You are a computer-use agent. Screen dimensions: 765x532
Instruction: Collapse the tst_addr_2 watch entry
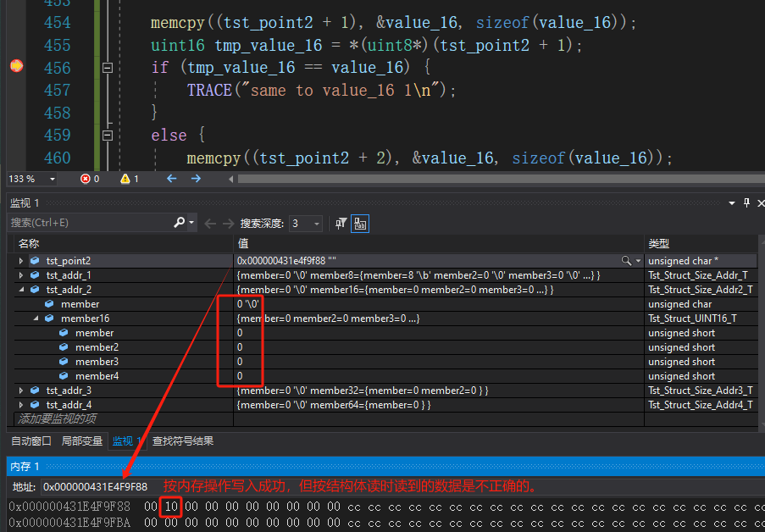pyautogui.click(x=21, y=290)
